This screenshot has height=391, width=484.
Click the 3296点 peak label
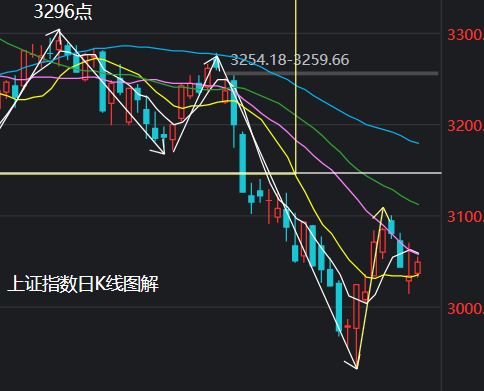63,12
